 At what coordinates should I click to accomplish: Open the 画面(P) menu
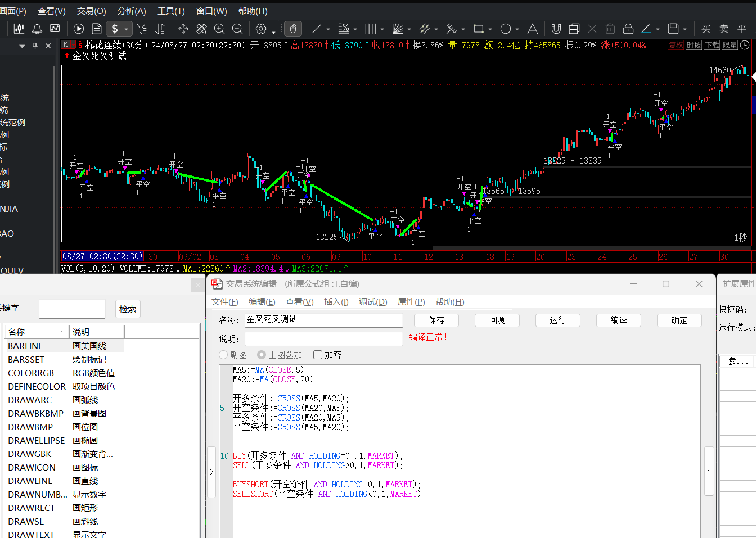coord(13,11)
